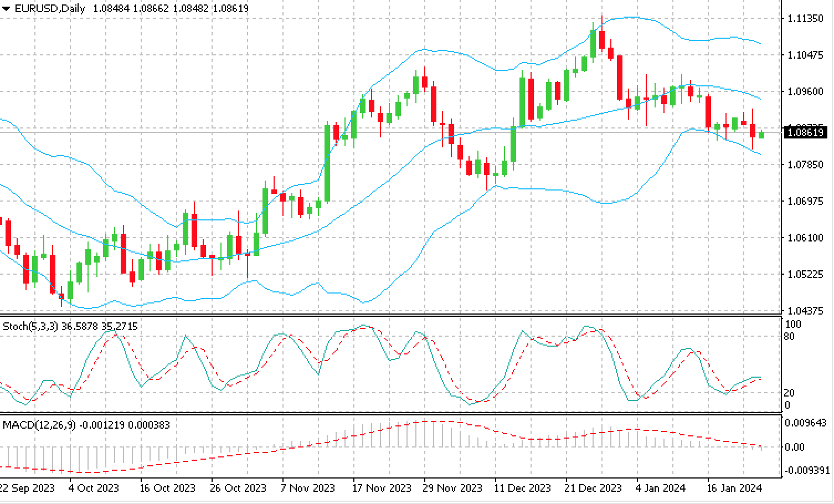Select the 1.09600 price level label
Screen dimensions: 834x504
coord(805,91)
